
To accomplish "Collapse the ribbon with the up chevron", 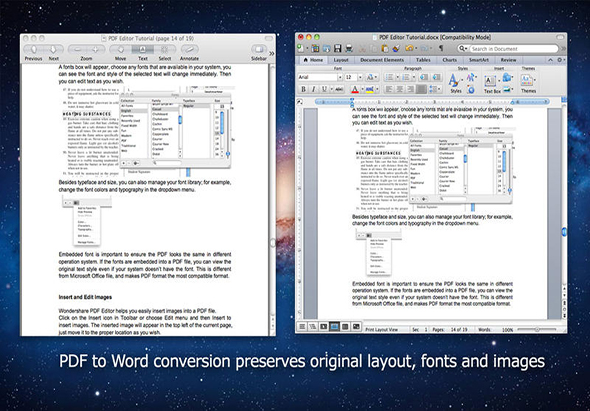I will pyautogui.click(x=550, y=60).
